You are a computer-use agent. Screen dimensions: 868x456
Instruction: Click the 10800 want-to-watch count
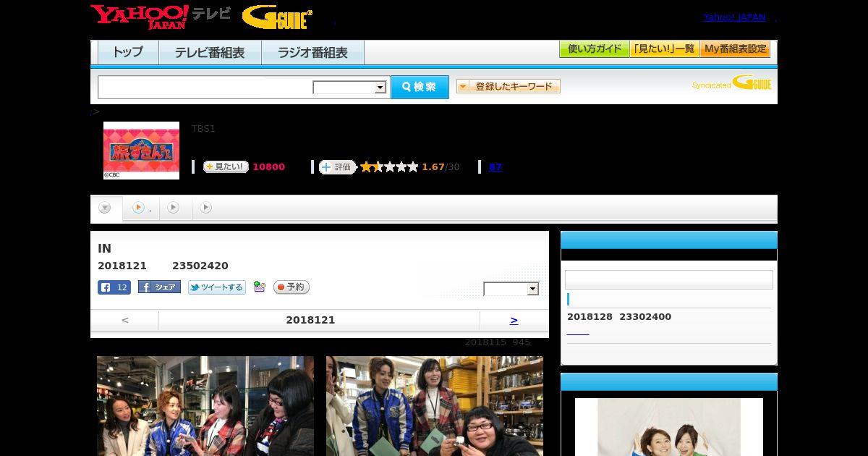pos(268,166)
